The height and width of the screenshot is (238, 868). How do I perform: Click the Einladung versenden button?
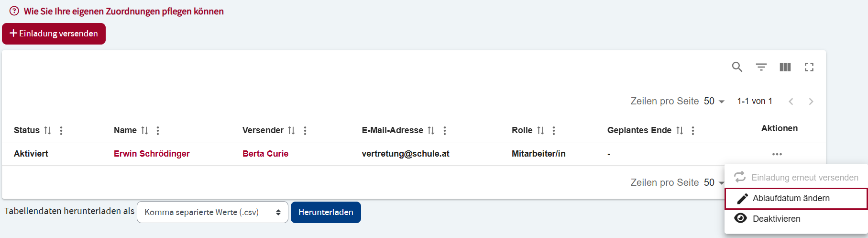[54, 34]
